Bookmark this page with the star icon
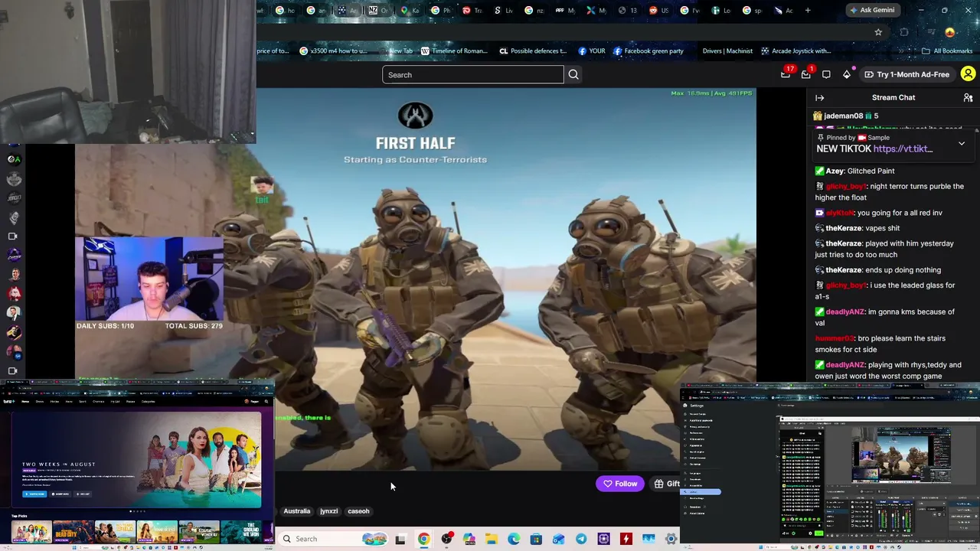The image size is (980, 551). click(x=878, y=32)
